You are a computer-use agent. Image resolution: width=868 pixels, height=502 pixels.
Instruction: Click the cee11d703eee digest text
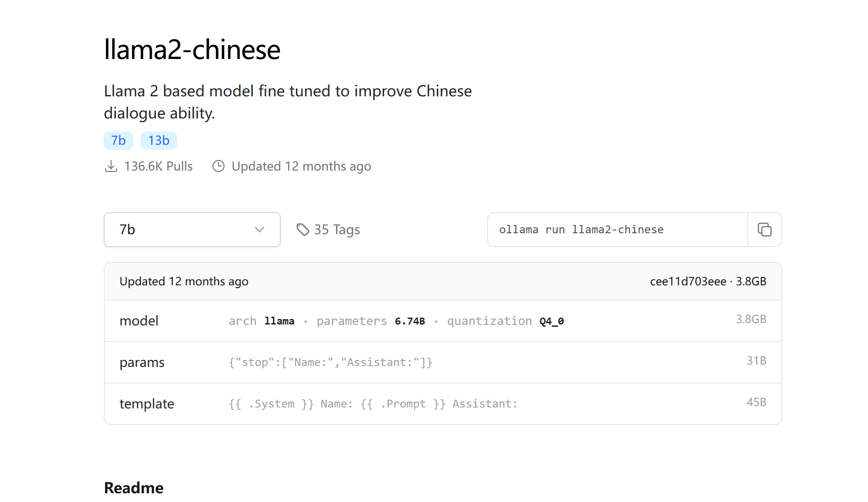688,282
